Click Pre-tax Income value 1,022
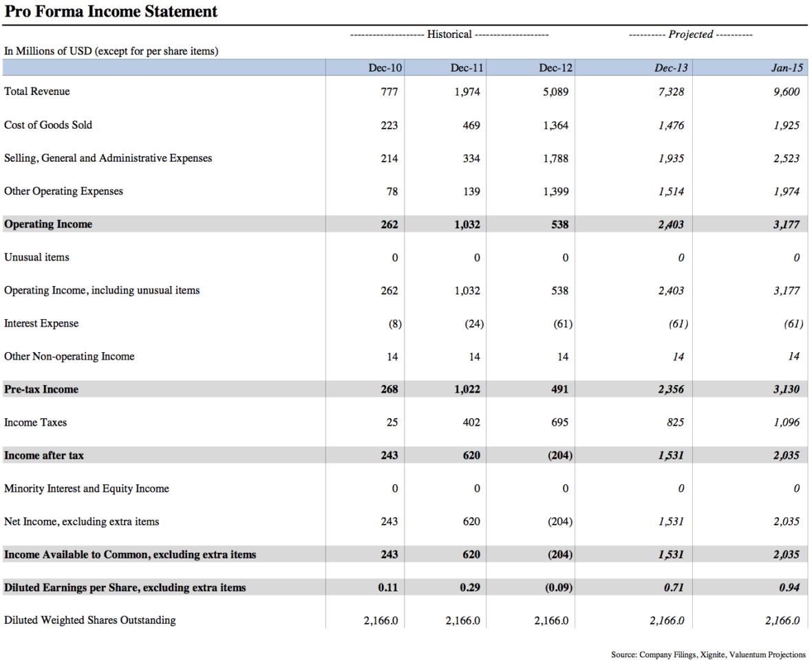The height and width of the screenshot is (667, 812). click(x=467, y=389)
